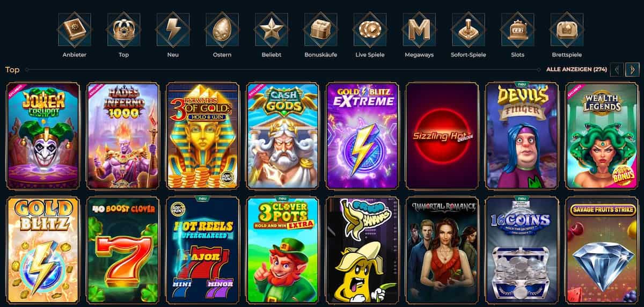Open the Neu lightning bolt category

(x=173, y=30)
